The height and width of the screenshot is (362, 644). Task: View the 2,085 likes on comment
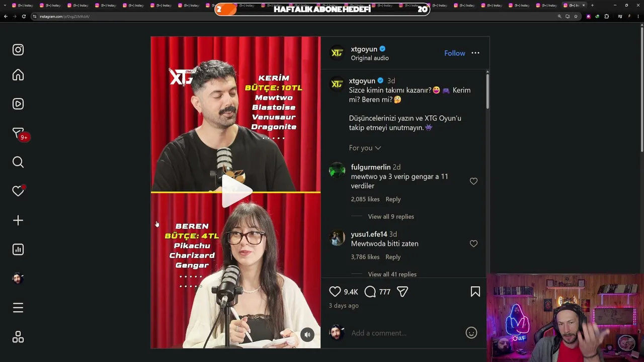(365, 199)
